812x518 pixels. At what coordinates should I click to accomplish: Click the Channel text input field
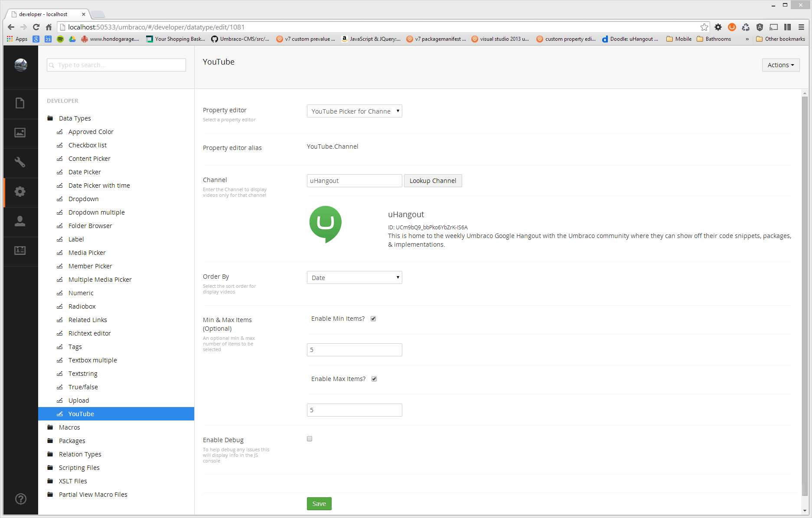[354, 181]
